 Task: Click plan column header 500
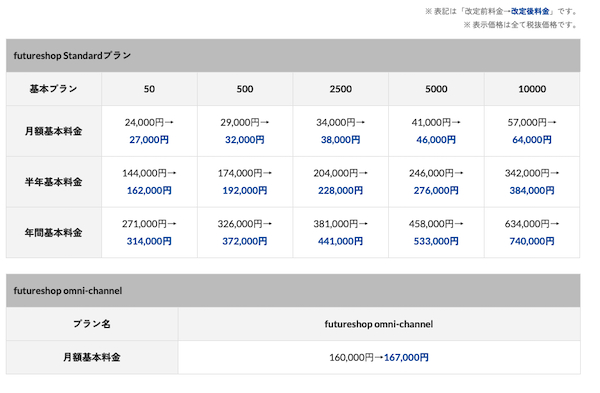click(x=245, y=89)
